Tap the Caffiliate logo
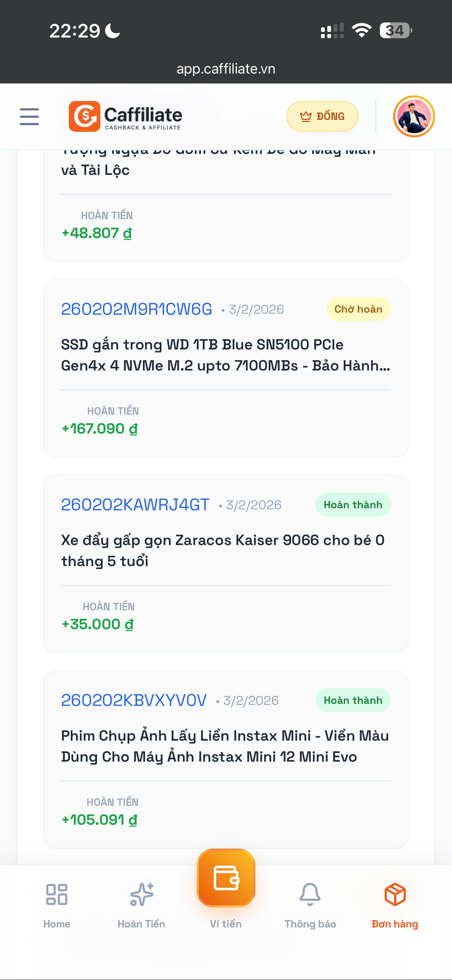This screenshot has width=452, height=980. click(x=125, y=116)
